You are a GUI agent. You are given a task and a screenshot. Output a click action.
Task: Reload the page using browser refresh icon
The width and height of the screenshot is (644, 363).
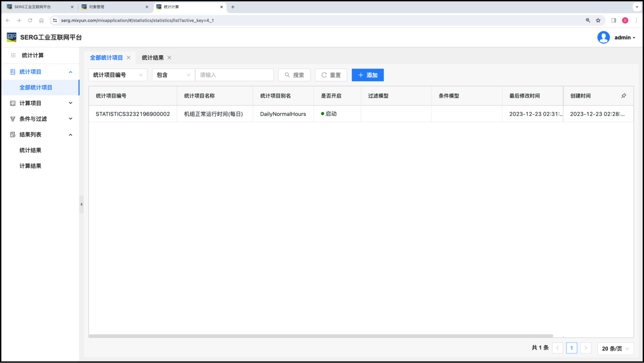click(30, 20)
